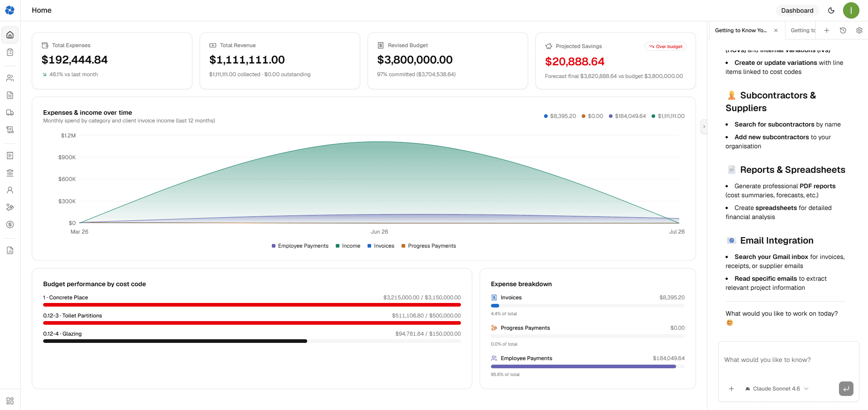Click the Invoices icon in Expense breakdown
Screen dimensions: 868x410
pyautogui.click(x=494, y=298)
